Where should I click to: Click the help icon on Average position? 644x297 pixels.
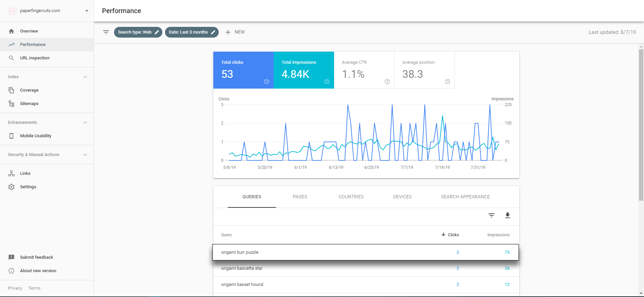pyautogui.click(x=447, y=82)
